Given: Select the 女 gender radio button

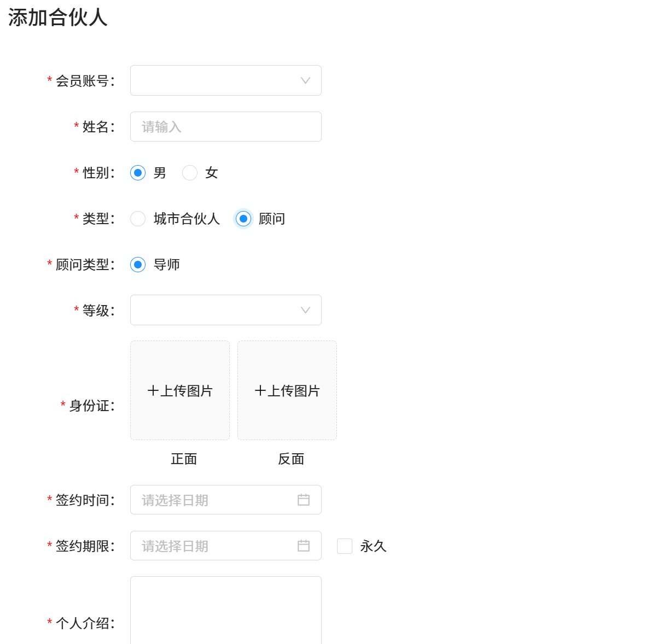Looking at the screenshot, I should pyautogui.click(x=190, y=173).
